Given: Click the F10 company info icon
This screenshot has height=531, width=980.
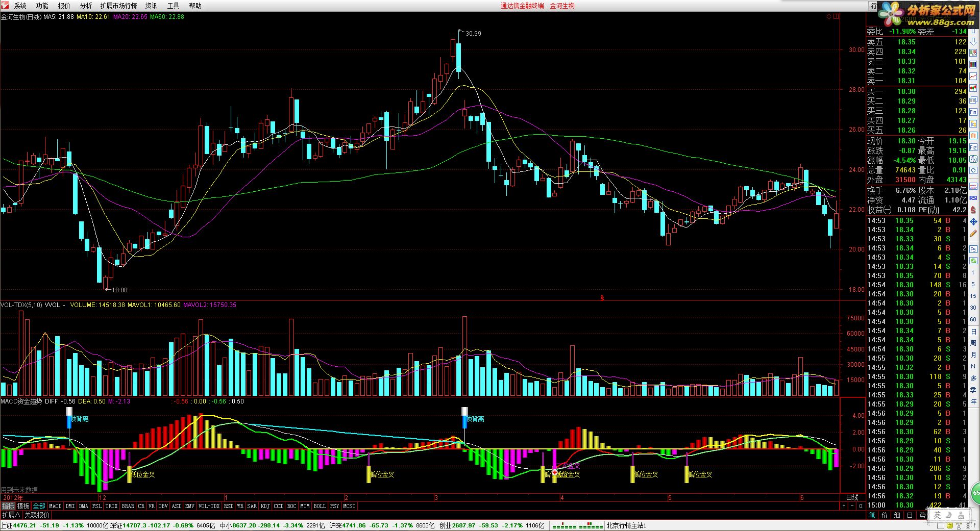Looking at the screenshot, I should point(973,112).
